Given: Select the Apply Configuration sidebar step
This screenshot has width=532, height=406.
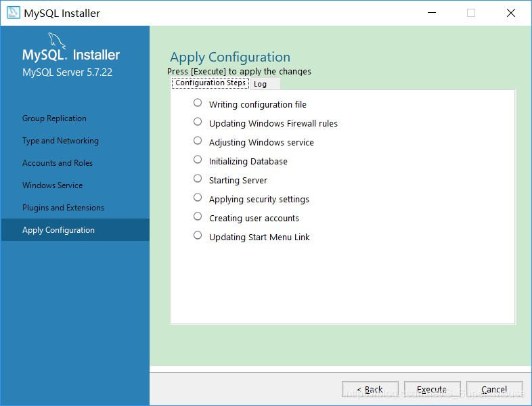Looking at the screenshot, I should [x=75, y=230].
